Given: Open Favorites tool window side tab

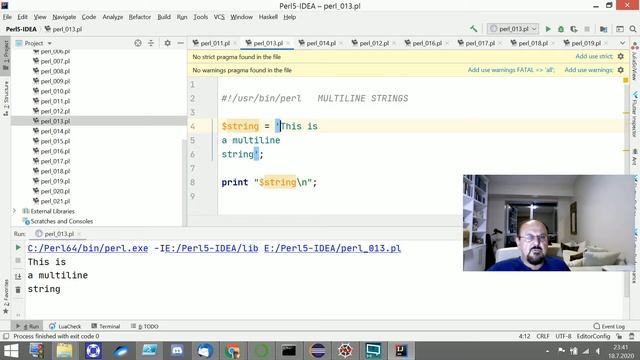Looking at the screenshot, I should [x=6, y=297].
